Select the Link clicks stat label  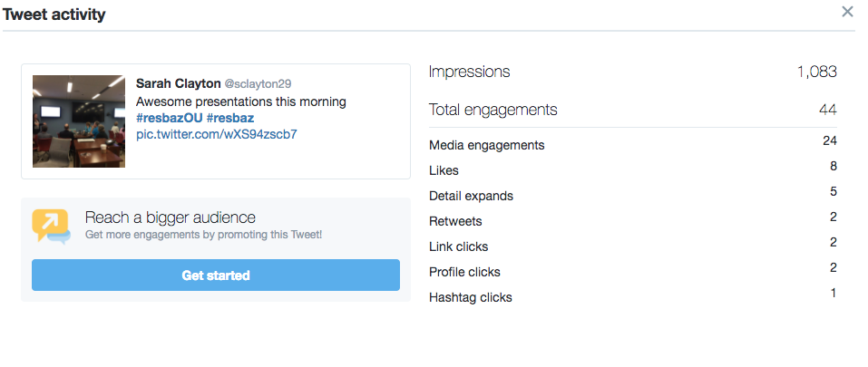(459, 246)
